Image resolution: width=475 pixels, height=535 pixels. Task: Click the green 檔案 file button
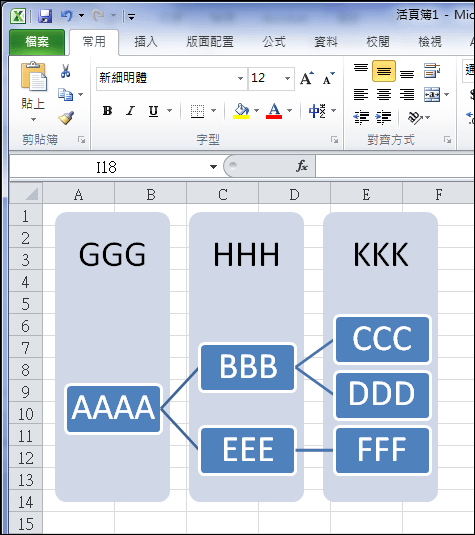point(37,42)
